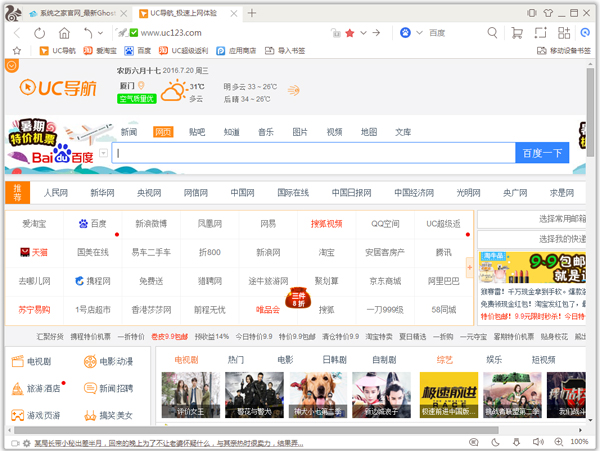Viewport: 600px width, 451px height.
Task: Close the 系统之家官网 tab
Action: [124, 13]
